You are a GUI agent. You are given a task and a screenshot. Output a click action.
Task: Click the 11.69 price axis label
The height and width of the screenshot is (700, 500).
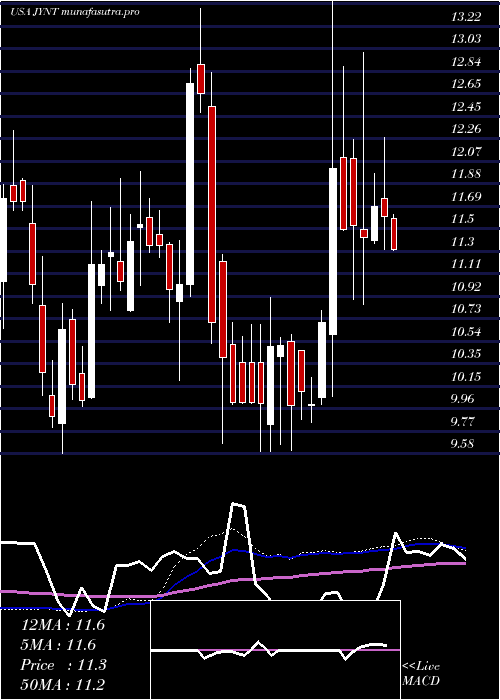click(x=466, y=196)
